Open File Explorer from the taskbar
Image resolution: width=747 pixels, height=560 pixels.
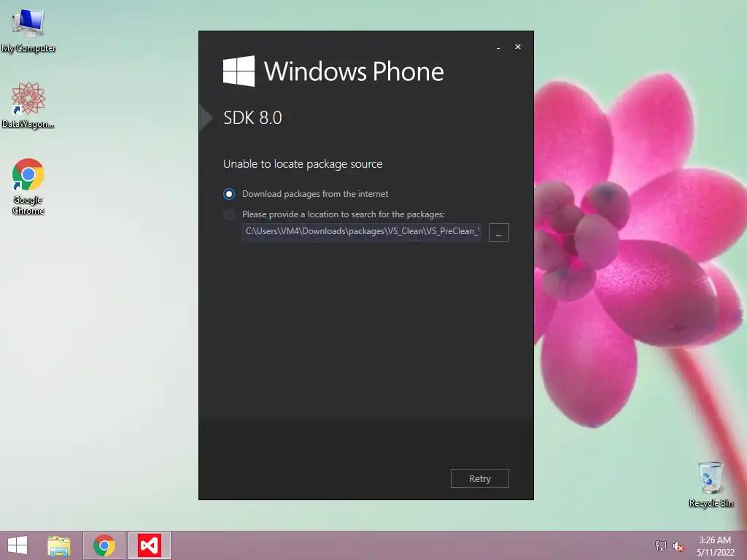click(x=59, y=545)
